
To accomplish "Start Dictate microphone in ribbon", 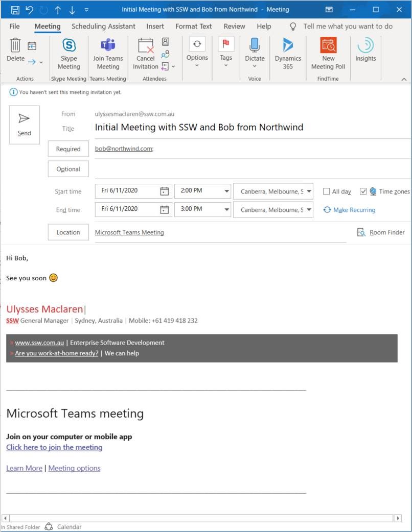I will point(255,46).
